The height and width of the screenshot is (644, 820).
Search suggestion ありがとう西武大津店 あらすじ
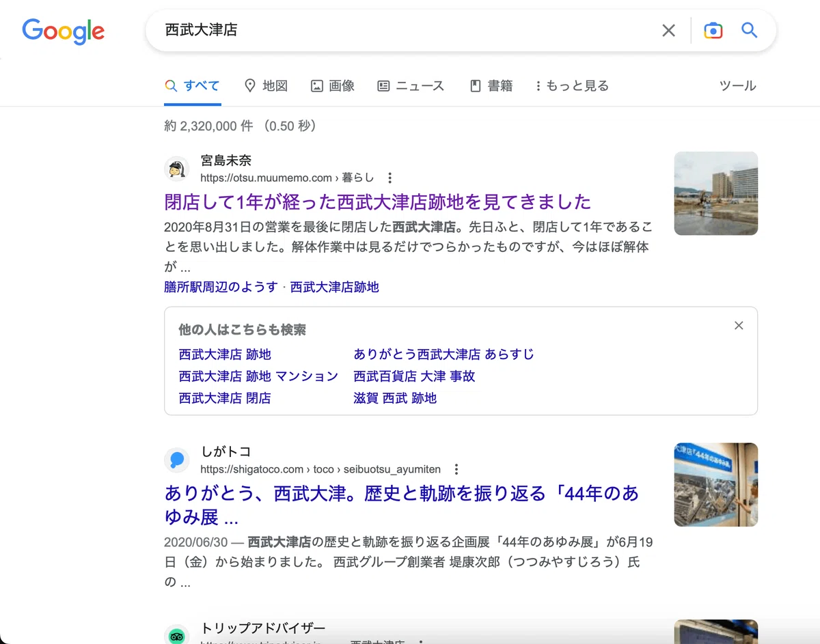point(444,354)
